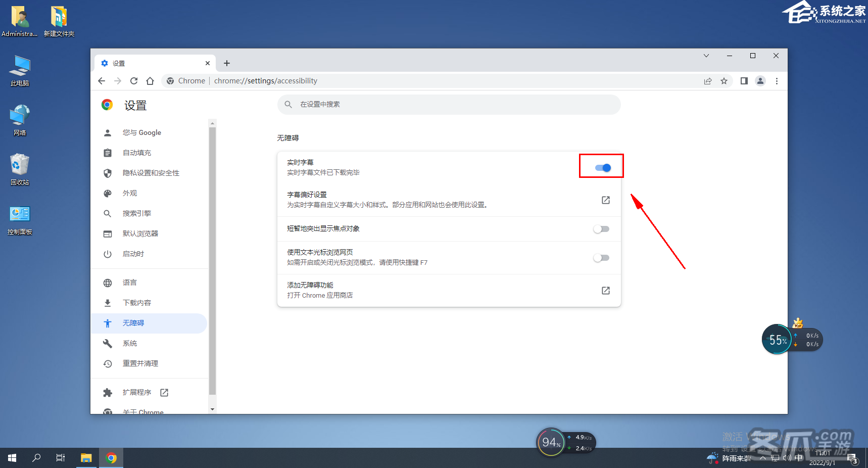Select 自动填充 in sidebar

pos(149,153)
